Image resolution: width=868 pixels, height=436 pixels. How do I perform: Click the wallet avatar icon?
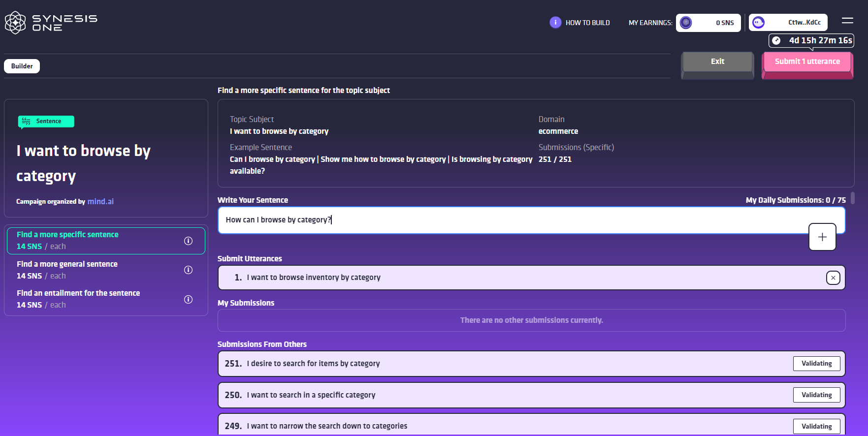(759, 23)
